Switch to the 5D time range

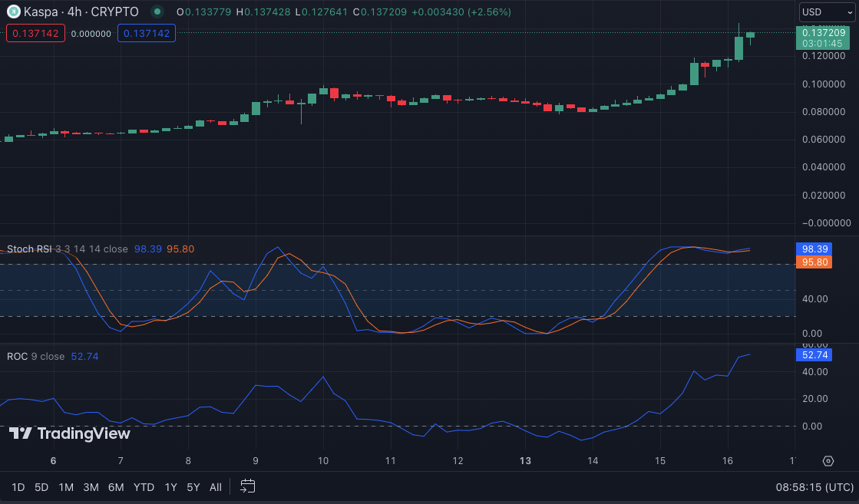[42, 487]
